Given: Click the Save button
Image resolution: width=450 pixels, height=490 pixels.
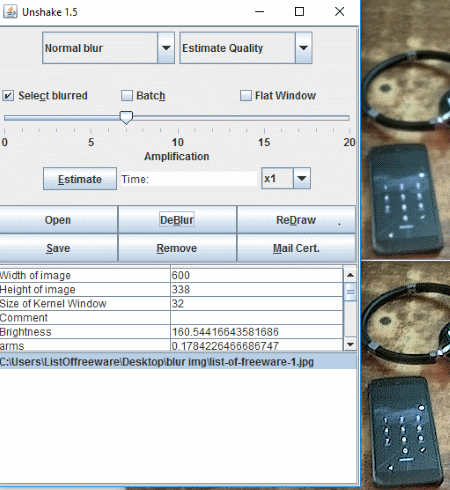Looking at the screenshot, I should [58, 248].
